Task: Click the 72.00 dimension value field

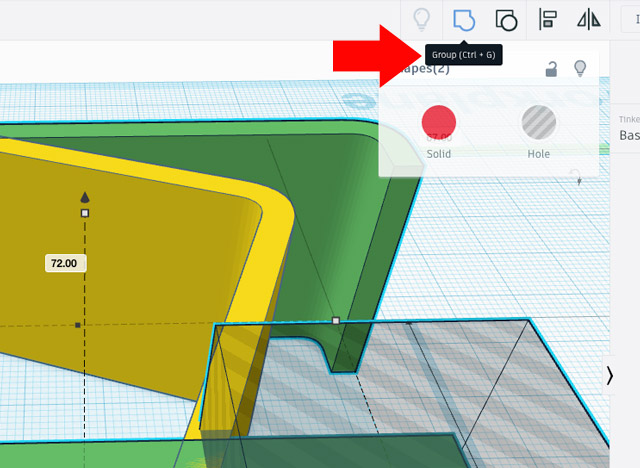Action: click(x=66, y=263)
